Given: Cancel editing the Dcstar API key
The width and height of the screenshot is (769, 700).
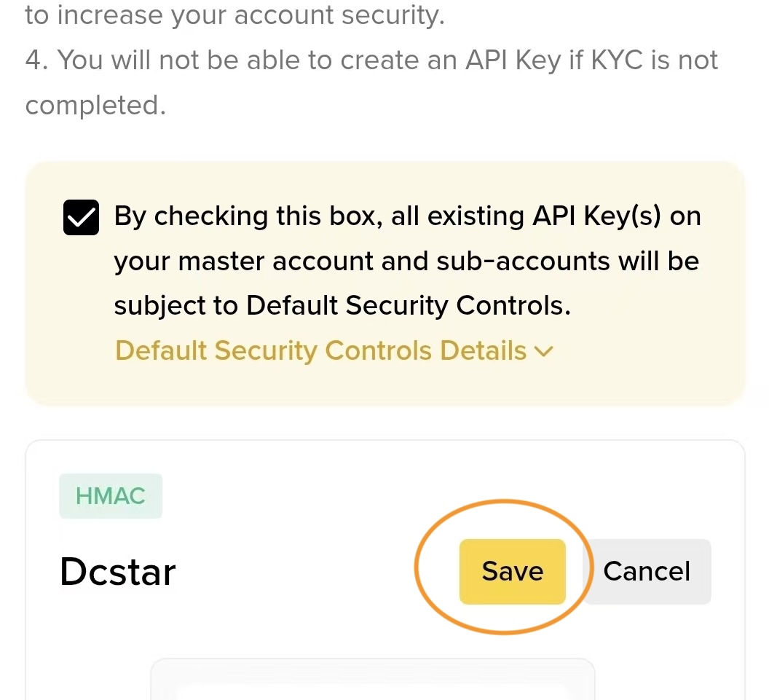Looking at the screenshot, I should pos(647,571).
